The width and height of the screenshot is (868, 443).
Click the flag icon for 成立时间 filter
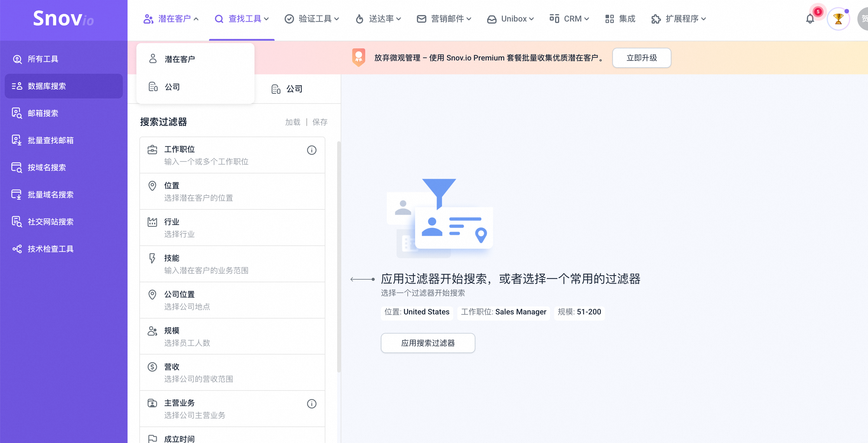tap(152, 439)
